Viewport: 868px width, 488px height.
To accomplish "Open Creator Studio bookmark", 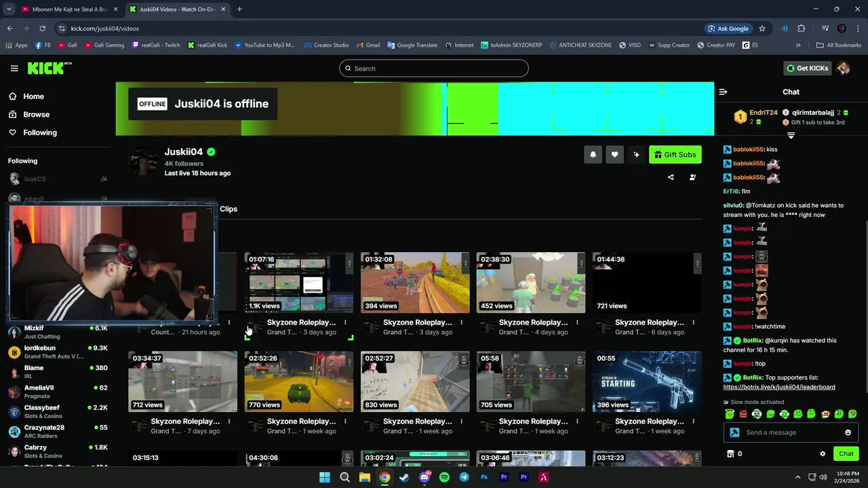I will [325, 45].
